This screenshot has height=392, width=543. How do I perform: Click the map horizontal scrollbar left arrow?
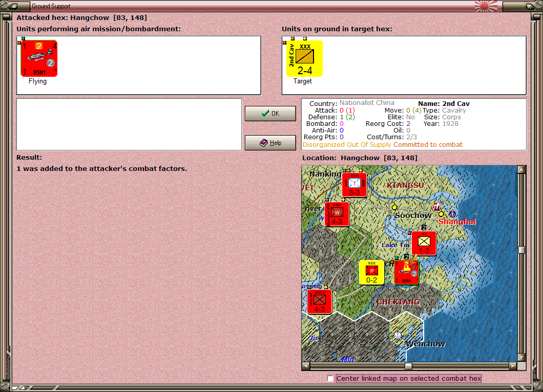pos(305,366)
